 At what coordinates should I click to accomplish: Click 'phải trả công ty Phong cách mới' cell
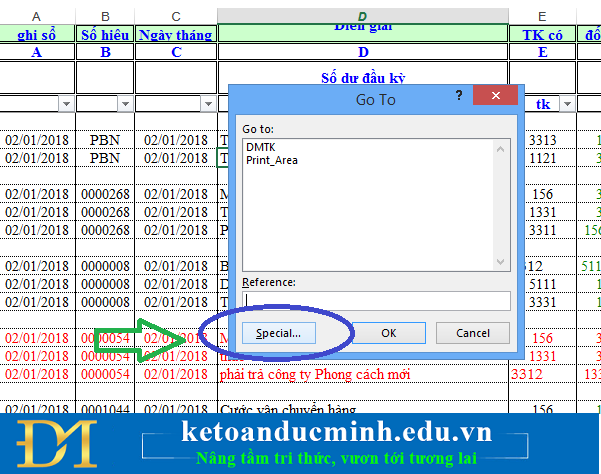point(363,374)
